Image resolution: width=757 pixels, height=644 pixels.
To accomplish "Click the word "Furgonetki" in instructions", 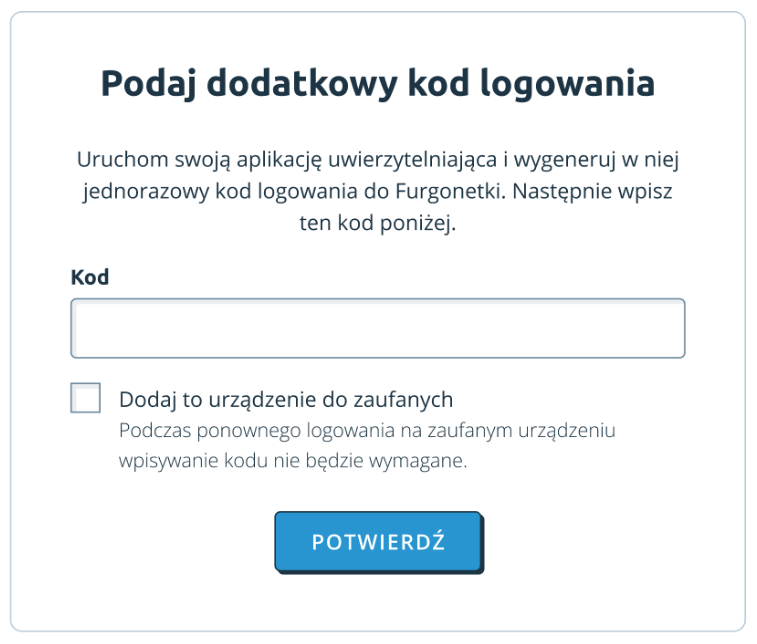I will [x=450, y=191].
